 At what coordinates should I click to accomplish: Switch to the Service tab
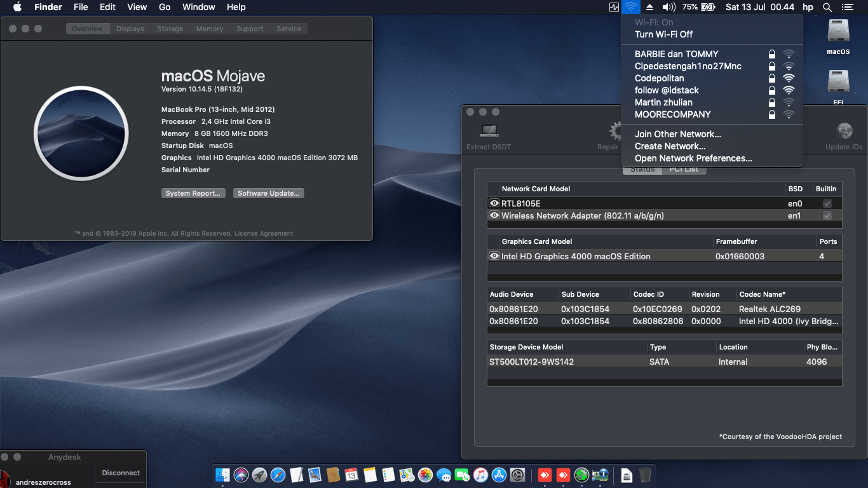[289, 29]
